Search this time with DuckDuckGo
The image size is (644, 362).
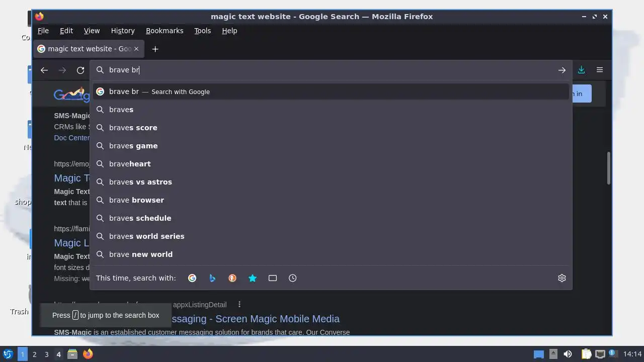click(x=232, y=278)
